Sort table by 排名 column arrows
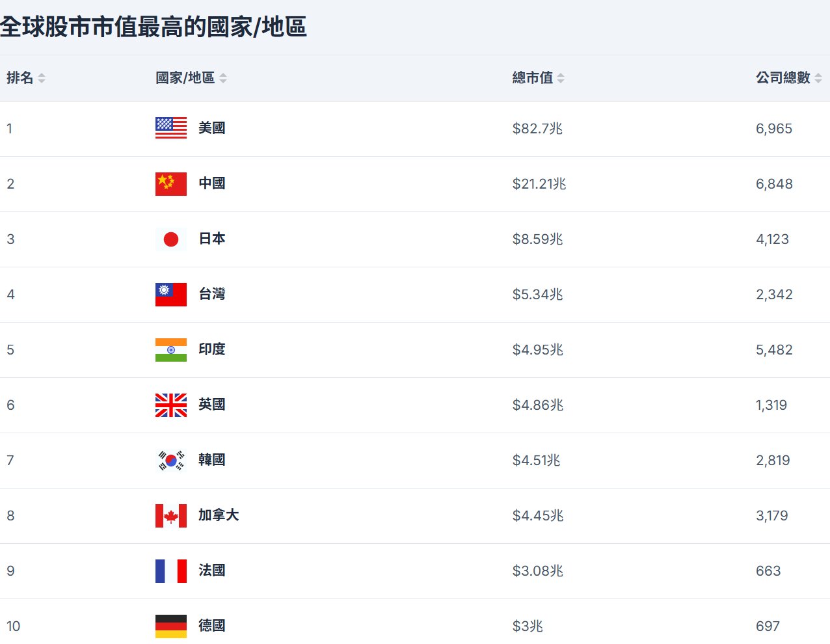Viewport: 830px width, 644px height. point(42,78)
